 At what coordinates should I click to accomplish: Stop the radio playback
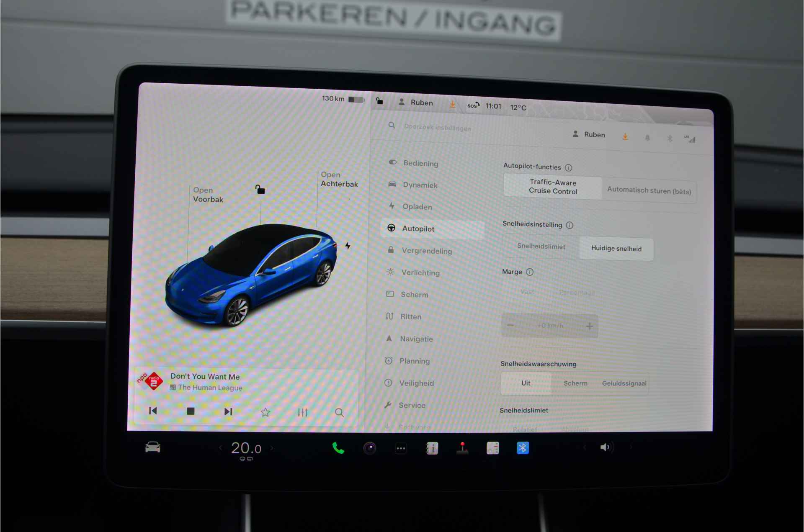[191, 411]
